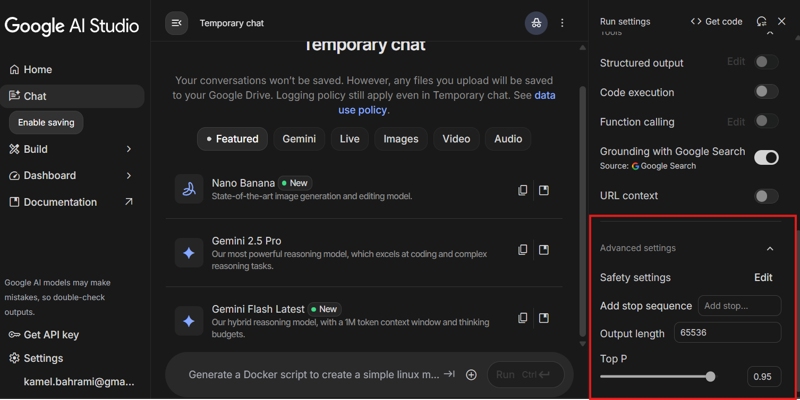Click the Gemini Flash Latest title text
Image resolution: width=800 pixels, height=400 pixels.
point(258,309)
